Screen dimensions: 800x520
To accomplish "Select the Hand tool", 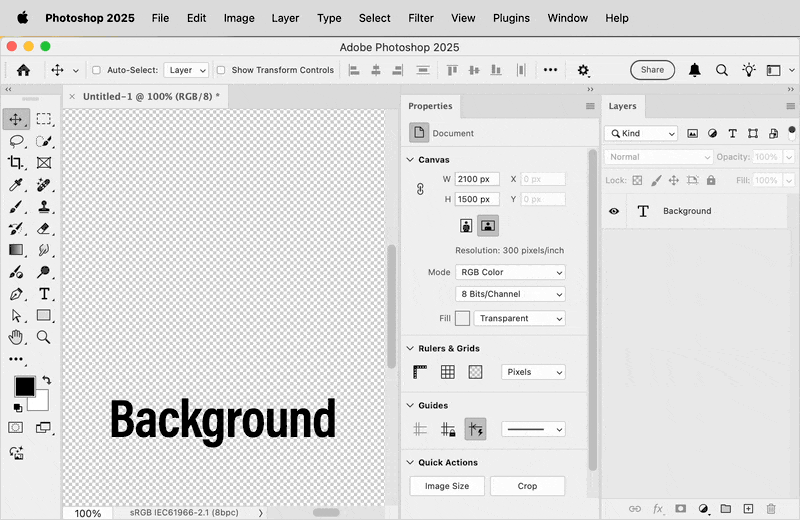I will click(x=16, y=337).
